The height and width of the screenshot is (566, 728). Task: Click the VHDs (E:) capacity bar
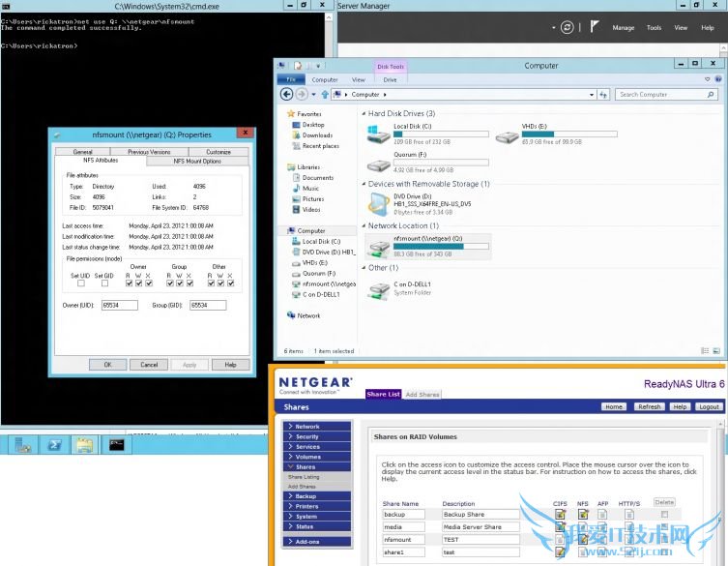569,134
